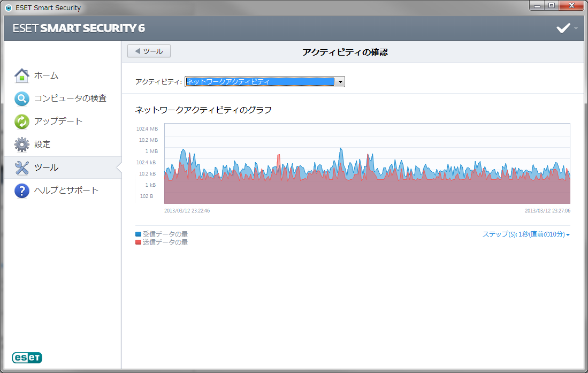This screenshot has height=373, width=588.
Task: Click the 102 B axis label
Action: pyautogui.click(x=146, y=196)
